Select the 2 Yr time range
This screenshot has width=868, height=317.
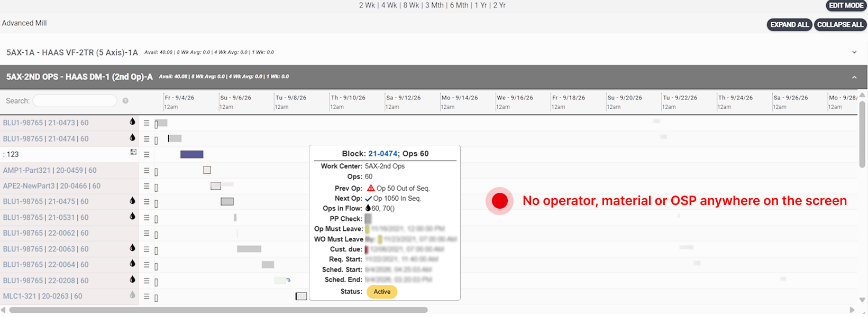click(x=499, y=5)
